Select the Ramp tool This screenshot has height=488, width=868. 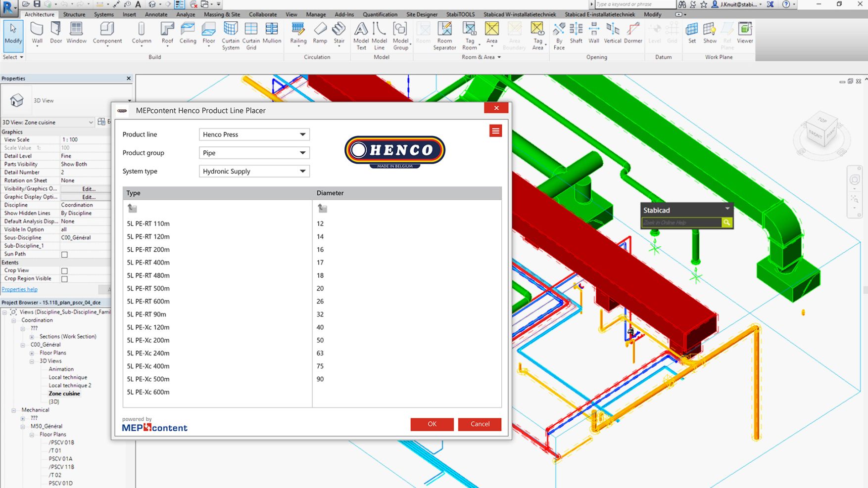tap(320, 34)
